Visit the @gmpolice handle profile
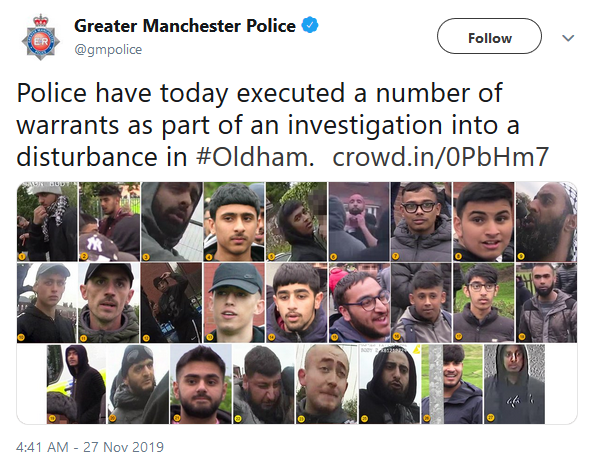Viewport: 597px width, 462px height. [108, 50]
